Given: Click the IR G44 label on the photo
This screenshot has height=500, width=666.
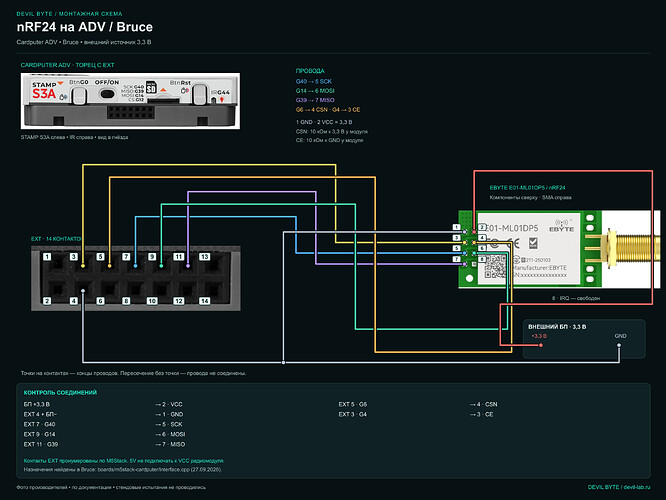Looking at the screenshot, I should click(x=220, y=92).
